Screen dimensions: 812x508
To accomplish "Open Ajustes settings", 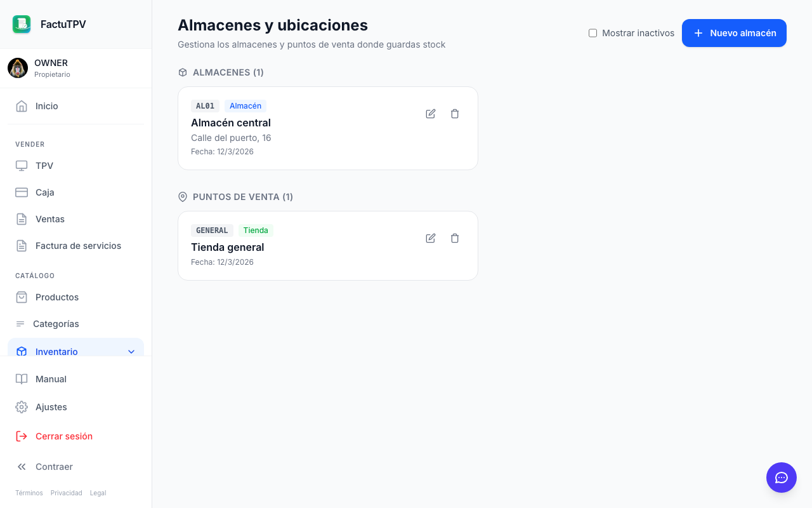I will pos(76,407).
